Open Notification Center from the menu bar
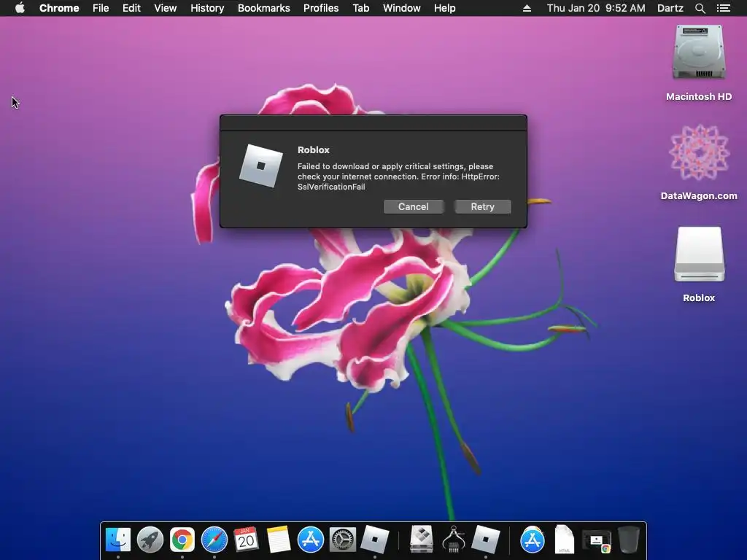Screen dimensions: 747x560 point(724,8)
